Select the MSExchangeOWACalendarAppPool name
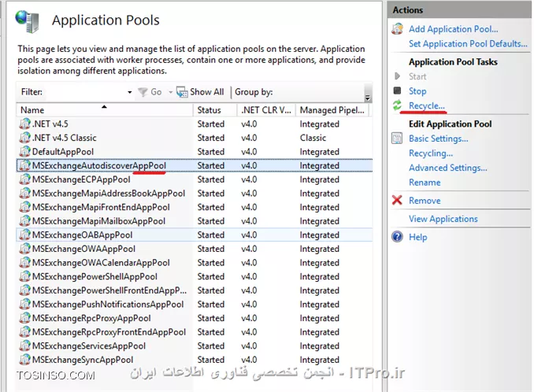 click(101, 263)
